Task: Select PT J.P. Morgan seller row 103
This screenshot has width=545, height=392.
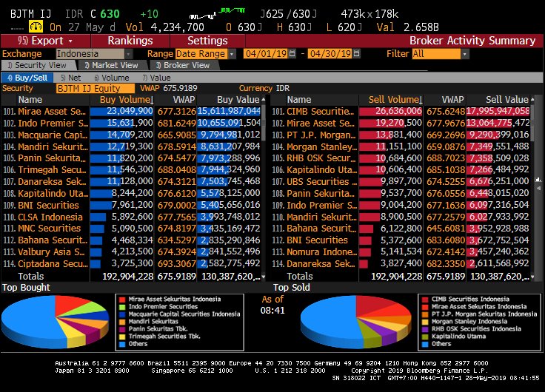Action: tap(401, 135)
